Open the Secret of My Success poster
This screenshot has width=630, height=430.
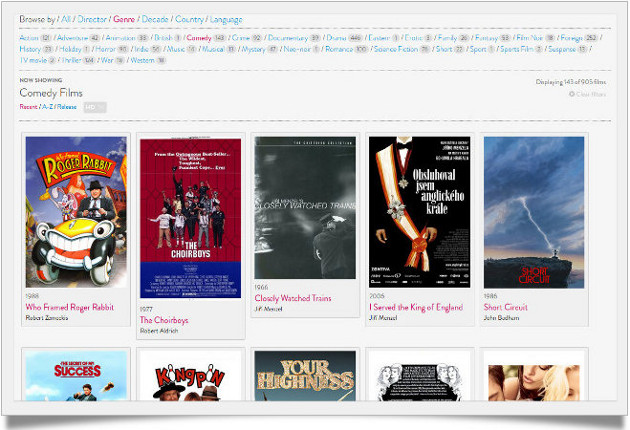(x=76, y=375)
